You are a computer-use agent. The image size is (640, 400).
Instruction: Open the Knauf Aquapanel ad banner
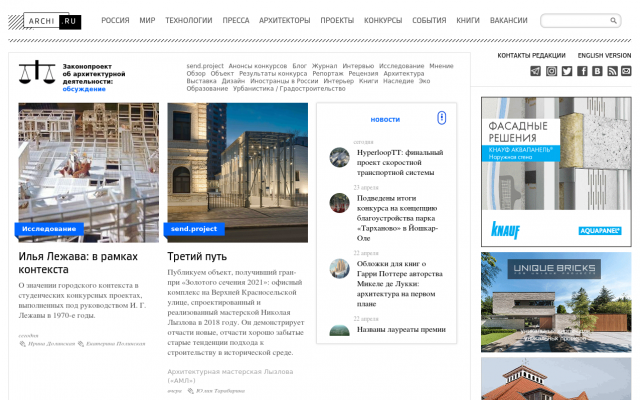(x=556, y=172)
